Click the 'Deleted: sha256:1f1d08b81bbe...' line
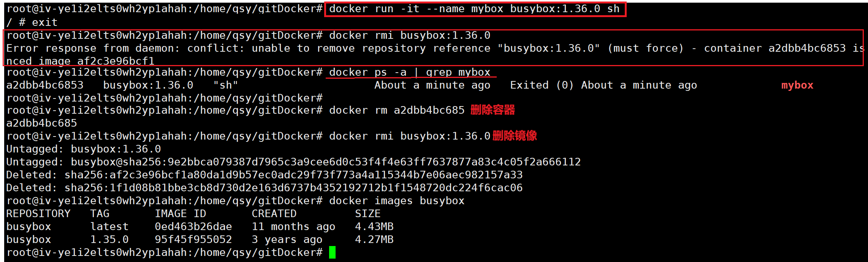This screenshot has height=262, width=868. tap(265, 188)
